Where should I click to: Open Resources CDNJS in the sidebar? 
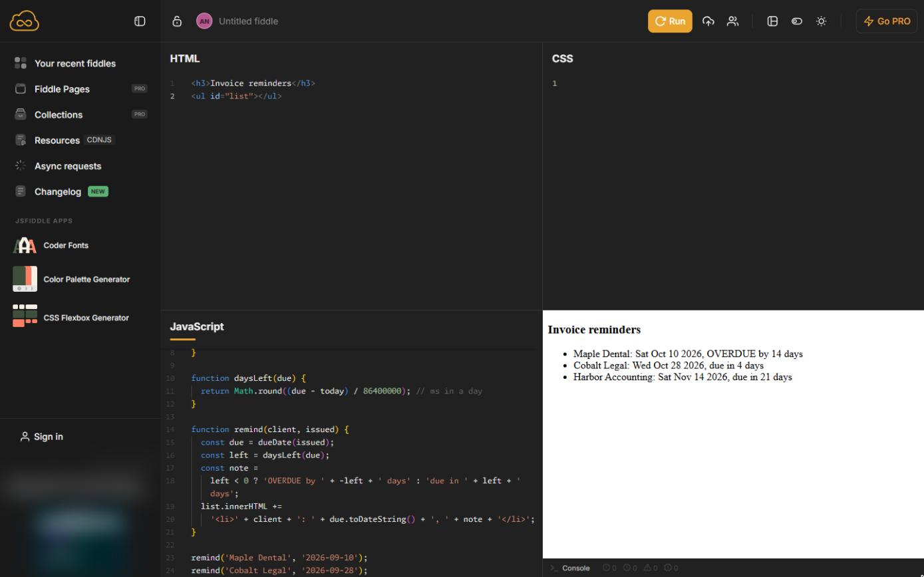pyautogui.click(x=65, y=140)
